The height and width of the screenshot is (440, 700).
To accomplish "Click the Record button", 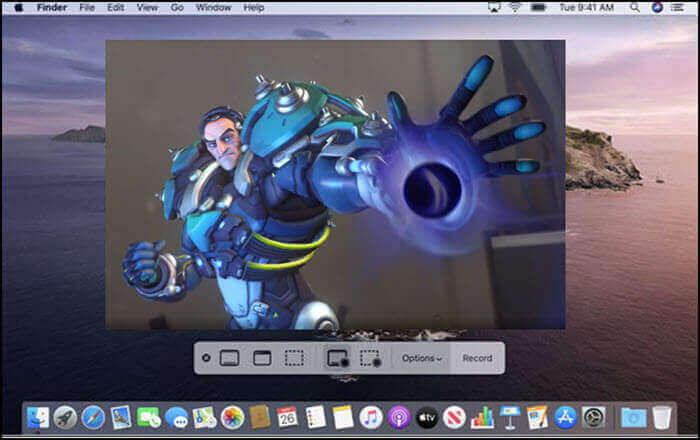I will 477,358.
